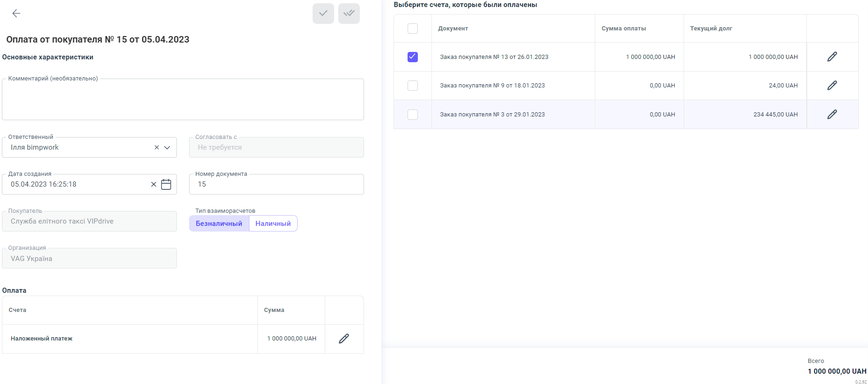Screen dimensions: 868x384
Task: Edit payment for order № 9 row
Action: pos(832,86)
